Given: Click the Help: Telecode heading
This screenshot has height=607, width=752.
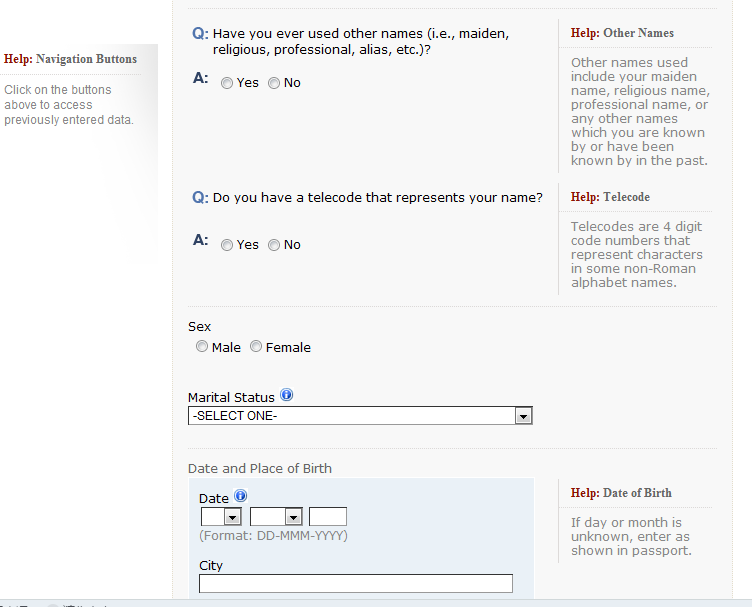Looking at the screenshot, I should point(610,197).
